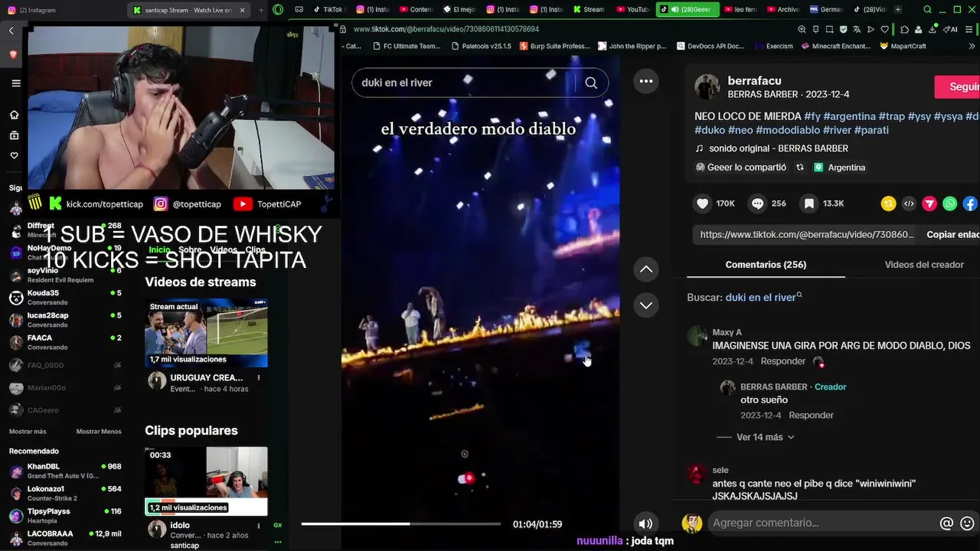
Task: Go to previous video with up arrow
Action: coord(646,269)
